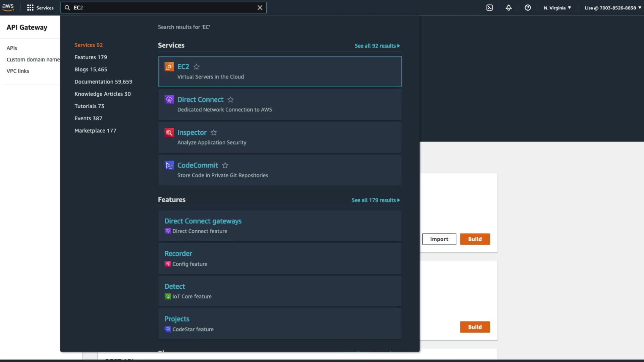Open the Direct Connect gateways feature link
The height and width of the screenshot is (362, 644).
203,221
